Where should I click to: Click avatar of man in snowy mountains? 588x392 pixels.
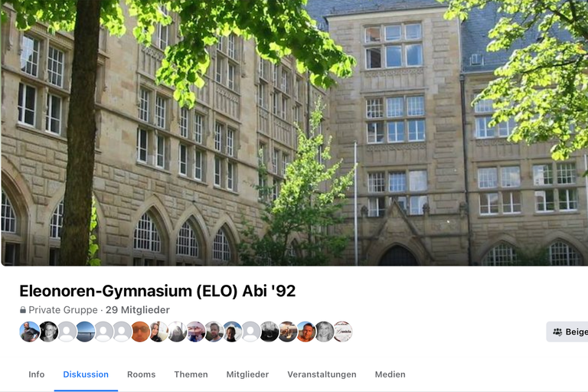pos(233,332)
